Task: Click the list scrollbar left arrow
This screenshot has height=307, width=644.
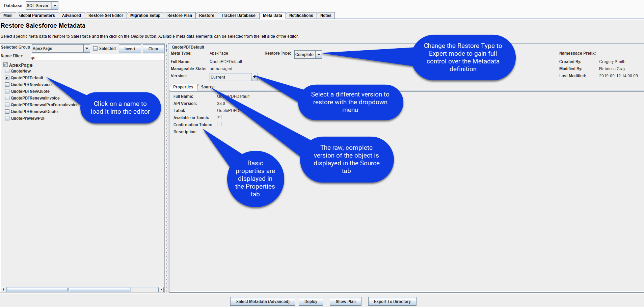Action: coord(3,289)
